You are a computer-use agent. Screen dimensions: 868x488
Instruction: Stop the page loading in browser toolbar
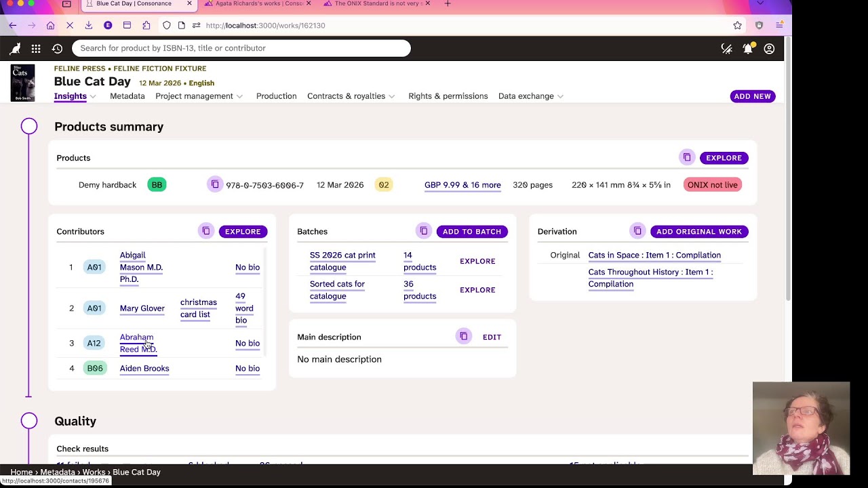tap(70, 25)
